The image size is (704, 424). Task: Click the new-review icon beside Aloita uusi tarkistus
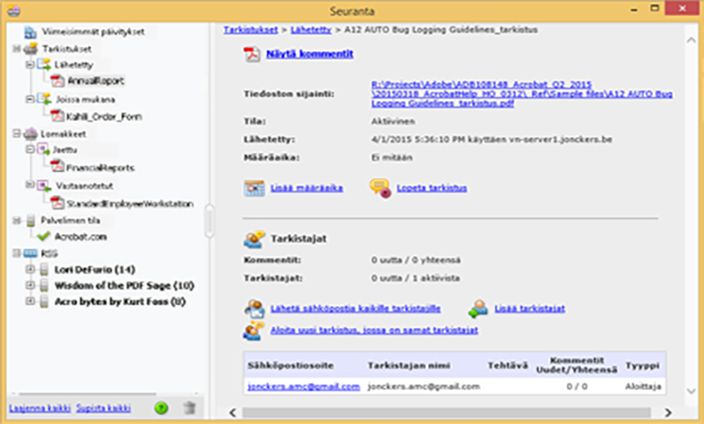pos(254,331)
